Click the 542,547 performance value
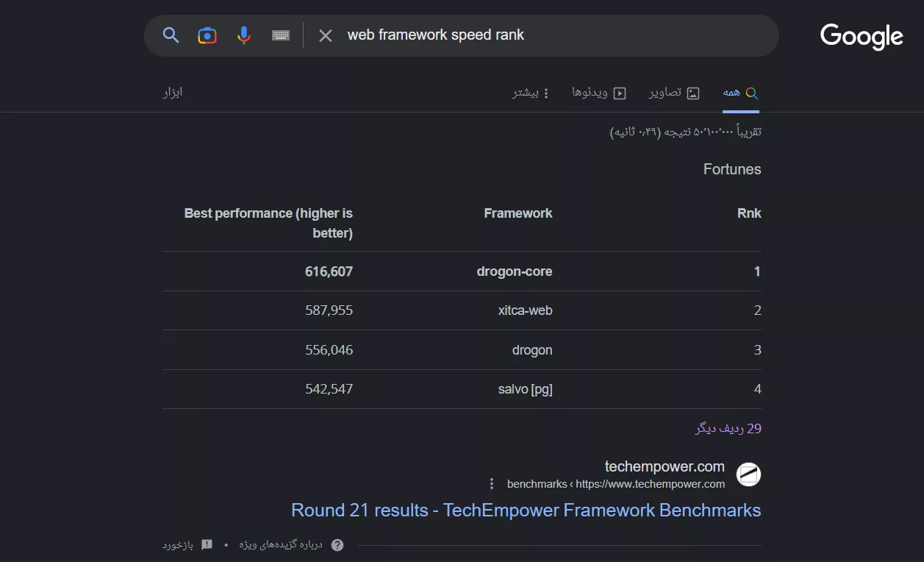The height and width of the screenshot is (562, 924). [x=329, y=389]
